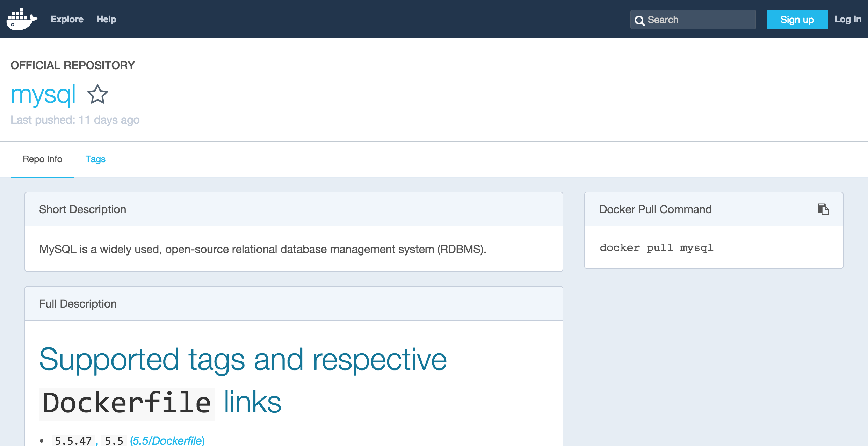Open the mysql repository title link
Image resolution: width=868 pixels, height=446 pixels.
click(x=43, y=94)
